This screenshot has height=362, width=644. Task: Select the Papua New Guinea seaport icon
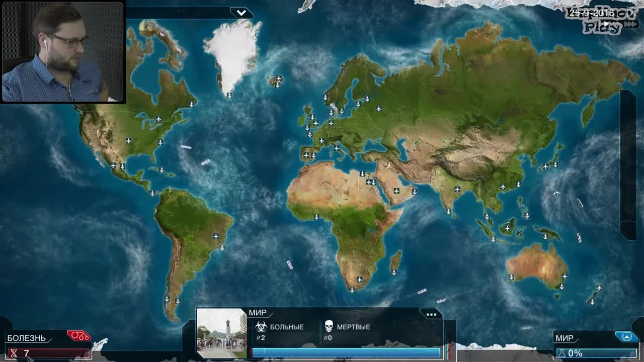545,236
